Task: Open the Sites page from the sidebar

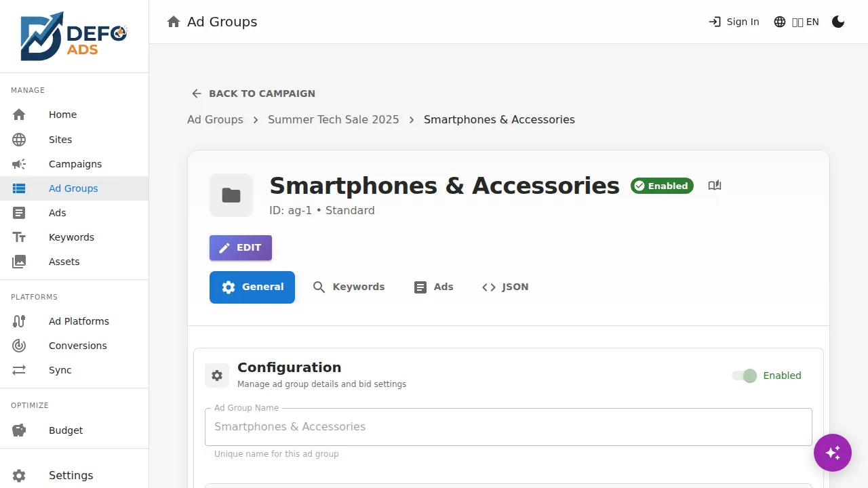Action: [x=74, y=140]
